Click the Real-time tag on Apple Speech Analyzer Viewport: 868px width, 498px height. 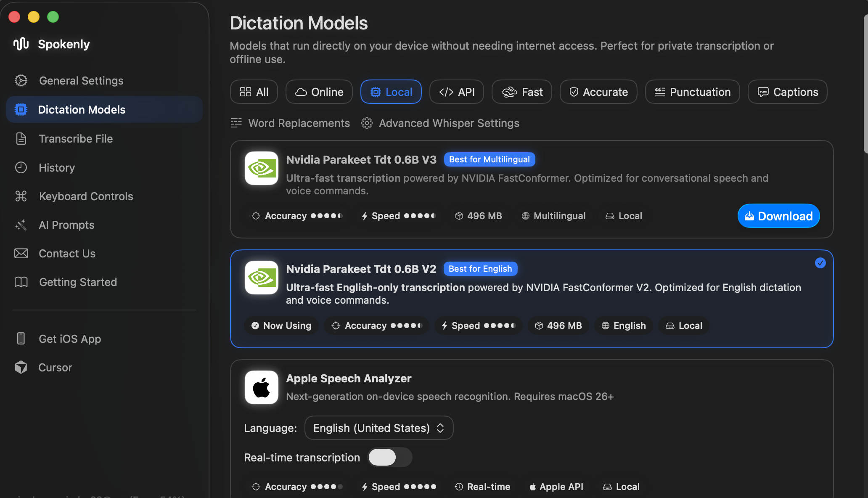click(482, 487)
